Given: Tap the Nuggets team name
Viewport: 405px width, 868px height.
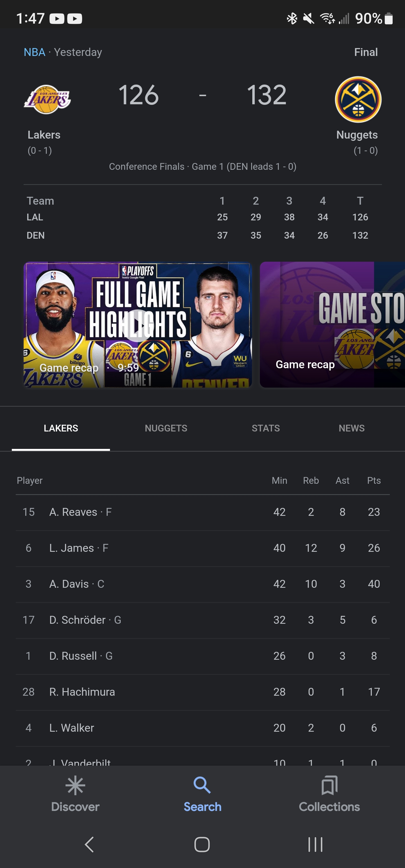Looking at the screenshot, I should point(357,135).
